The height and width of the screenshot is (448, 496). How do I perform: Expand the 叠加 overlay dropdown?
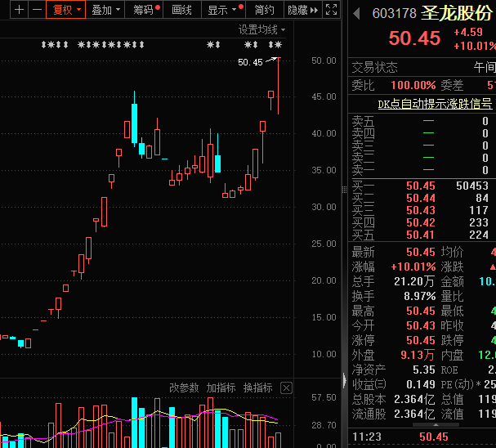(106, 10)
